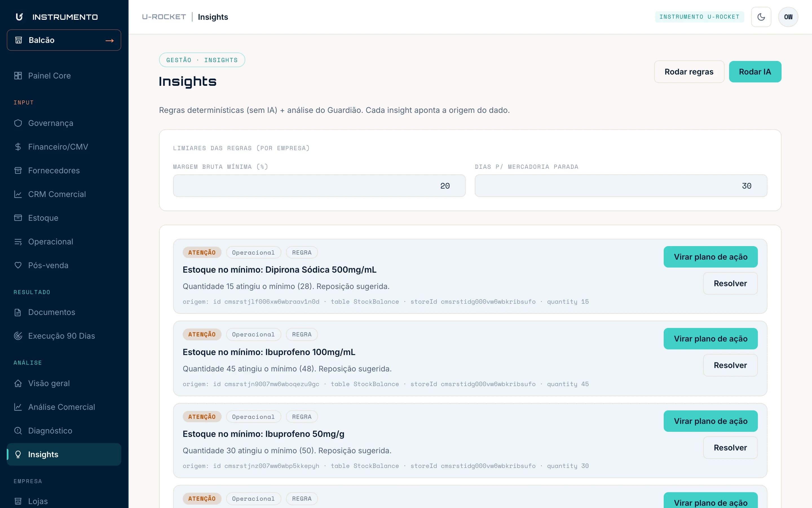Click the Insights lightbulb icon
Image resolution: width=812 pixels, height=508 pixels.
coord(18,454)
